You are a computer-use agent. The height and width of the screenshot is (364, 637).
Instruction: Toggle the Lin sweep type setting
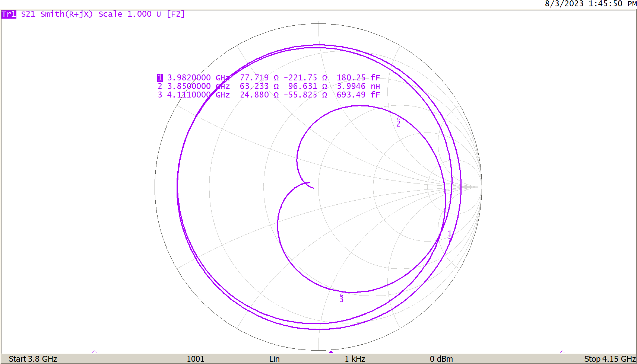275,359
